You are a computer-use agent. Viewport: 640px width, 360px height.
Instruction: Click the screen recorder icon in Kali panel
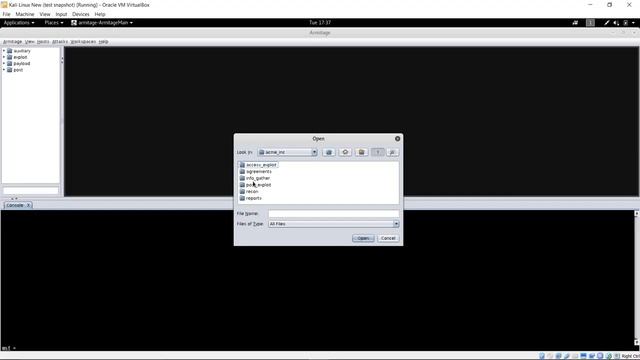point(575,23)
